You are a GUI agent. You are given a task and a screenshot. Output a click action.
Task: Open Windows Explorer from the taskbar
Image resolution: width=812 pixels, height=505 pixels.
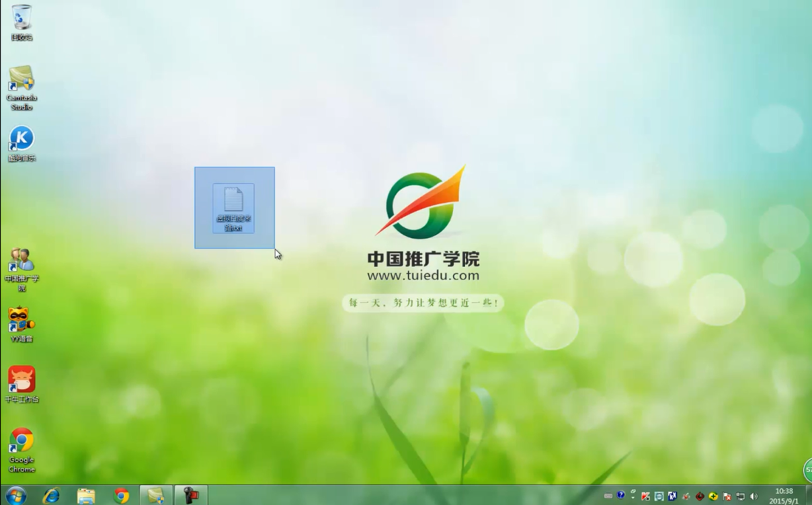[86, 495]
